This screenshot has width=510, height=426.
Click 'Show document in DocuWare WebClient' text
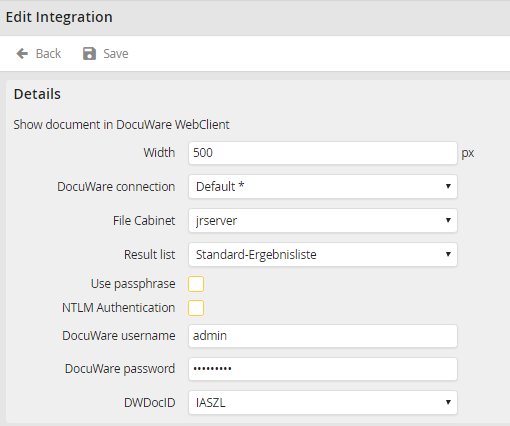121,125
